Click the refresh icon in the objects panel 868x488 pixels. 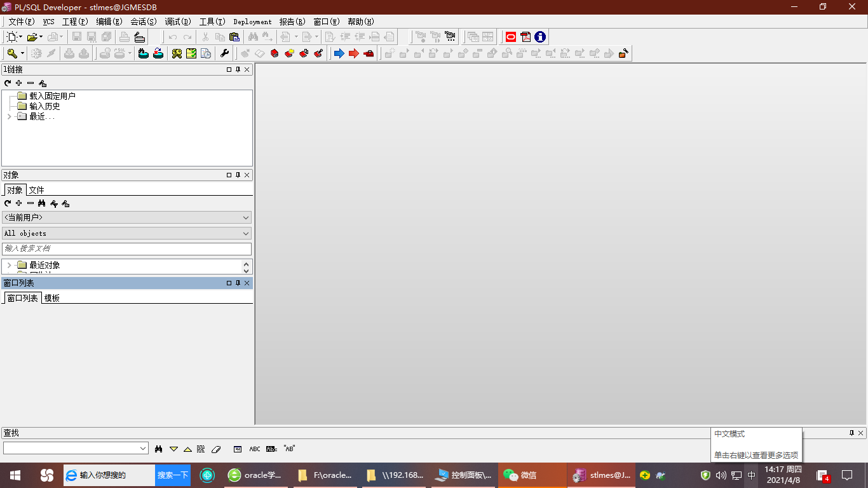[x=8, y=203]
